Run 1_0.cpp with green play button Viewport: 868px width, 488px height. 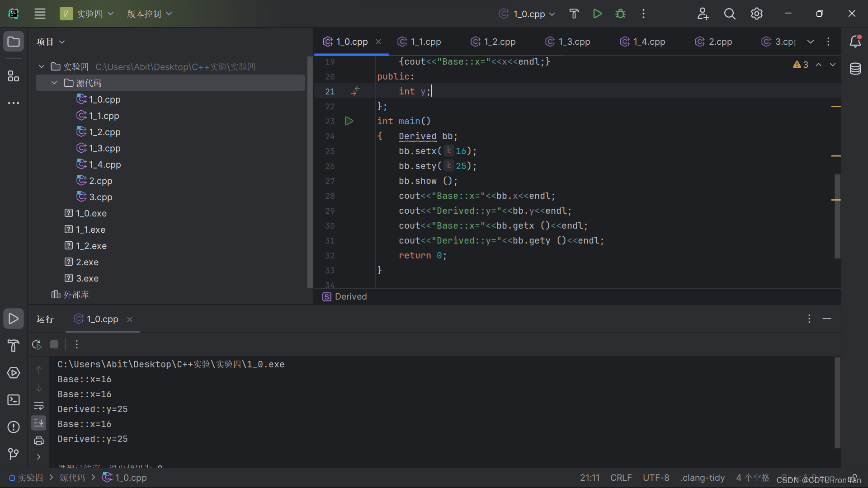597,14
